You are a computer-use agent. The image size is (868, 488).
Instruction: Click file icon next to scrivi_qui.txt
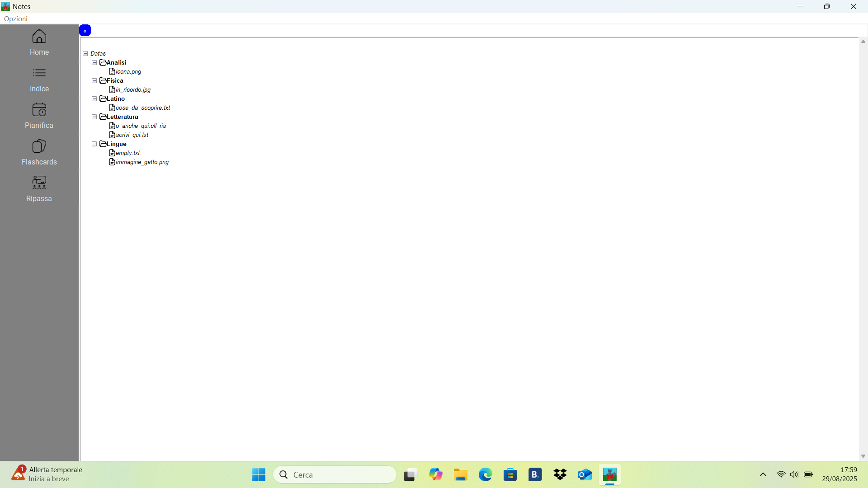tap(112, 135)
